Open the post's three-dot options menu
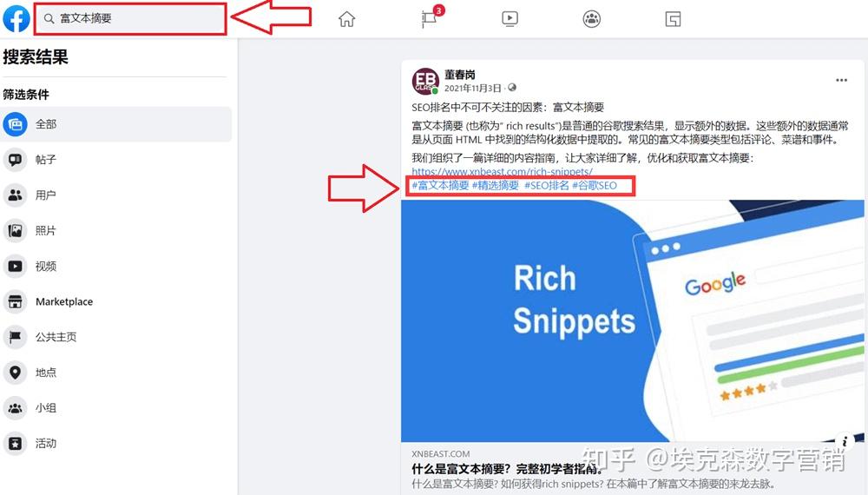This screenshot has height=495, width=868. [x=841, y=80]
